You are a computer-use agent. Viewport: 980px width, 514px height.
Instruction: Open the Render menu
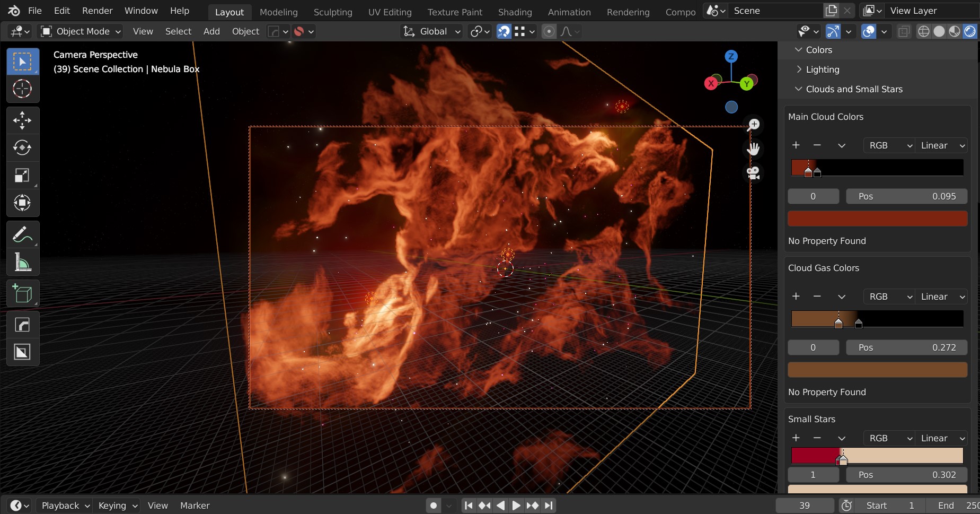(x=97, y=11)
